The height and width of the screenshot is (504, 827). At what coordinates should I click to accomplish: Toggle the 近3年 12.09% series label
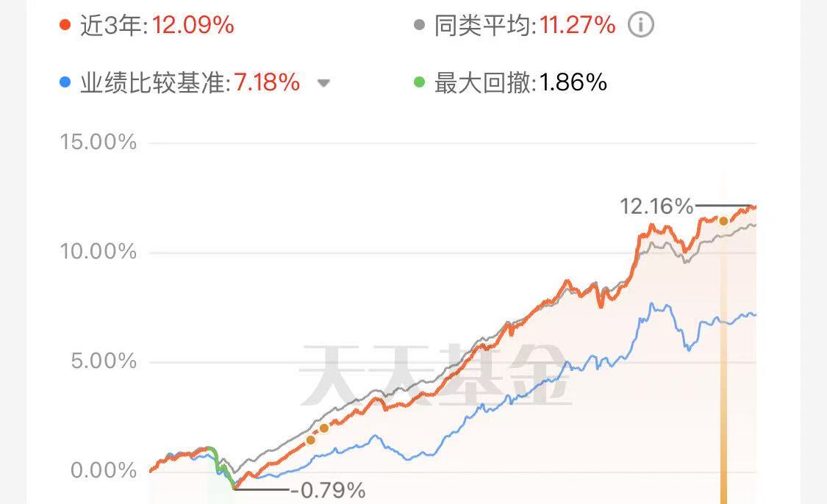coord(157,25)
